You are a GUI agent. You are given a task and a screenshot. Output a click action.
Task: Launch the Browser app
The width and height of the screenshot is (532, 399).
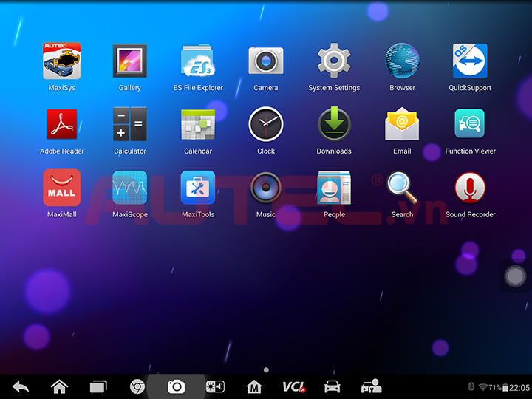pyautogui.click(x=402, y=61)
